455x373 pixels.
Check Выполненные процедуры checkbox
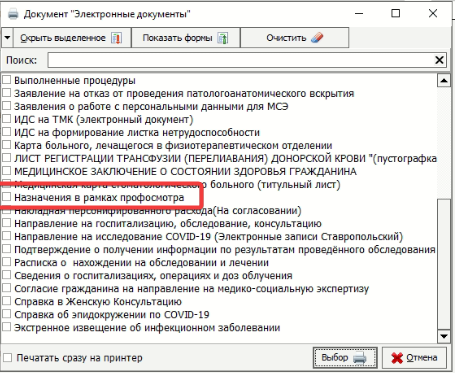click(7, 80)
